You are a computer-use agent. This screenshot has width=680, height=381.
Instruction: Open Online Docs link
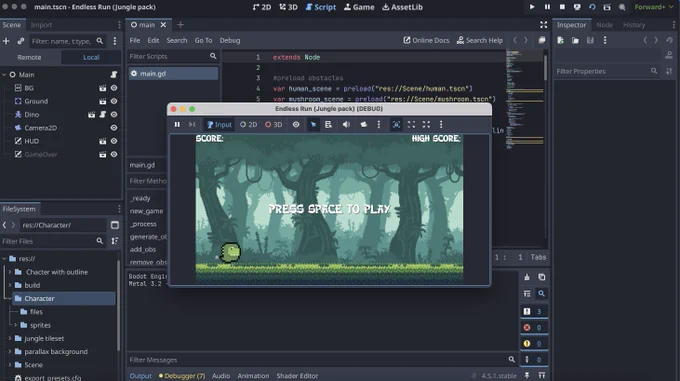(x=426, y=40)
